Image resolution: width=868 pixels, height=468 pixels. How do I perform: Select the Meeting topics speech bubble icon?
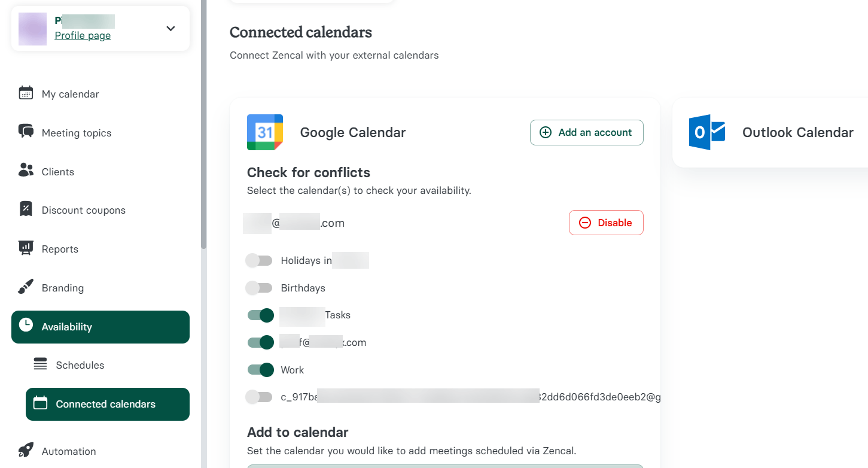[x=26, y=132]
